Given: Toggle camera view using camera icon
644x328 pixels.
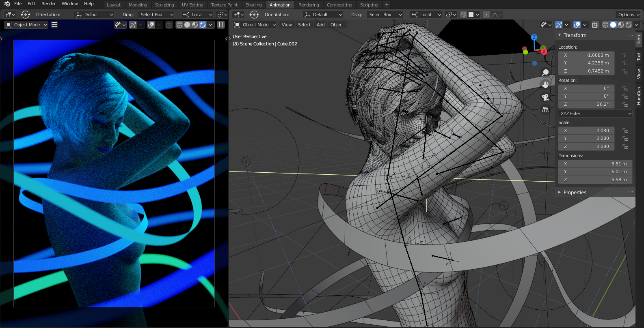Looking at the screenshot, I should (545, 97).
